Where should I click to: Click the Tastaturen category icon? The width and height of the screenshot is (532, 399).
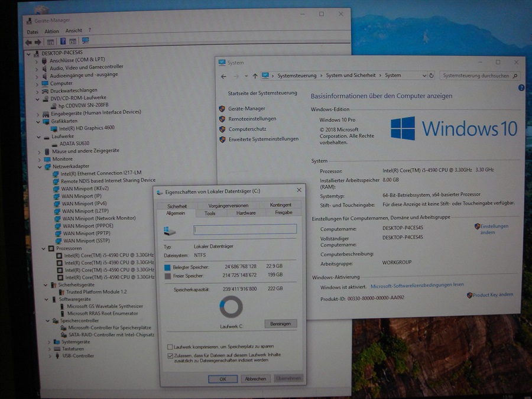(x=57, y=349)
